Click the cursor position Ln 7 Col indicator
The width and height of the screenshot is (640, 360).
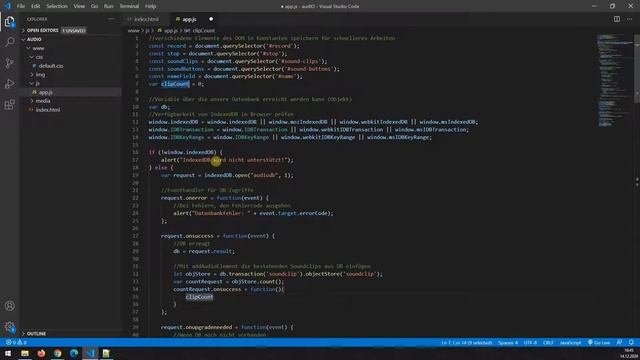pos(466,342)
